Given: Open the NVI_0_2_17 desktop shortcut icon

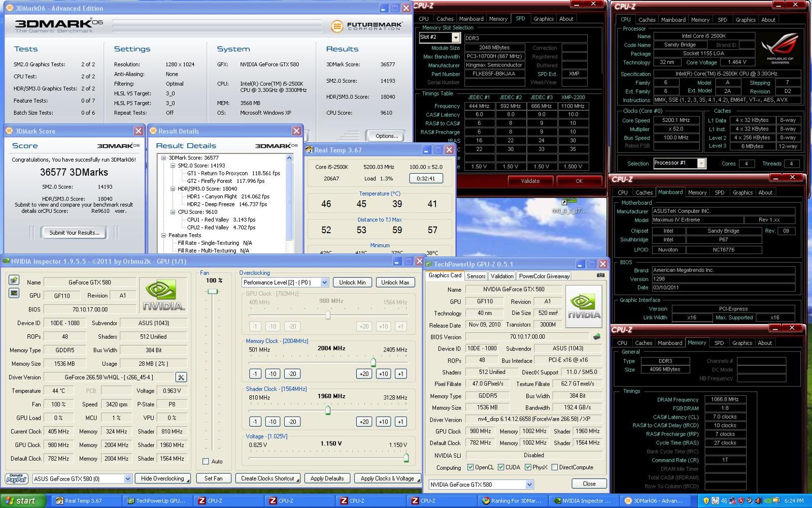Looking at the screenshot, I should point(568,206).
